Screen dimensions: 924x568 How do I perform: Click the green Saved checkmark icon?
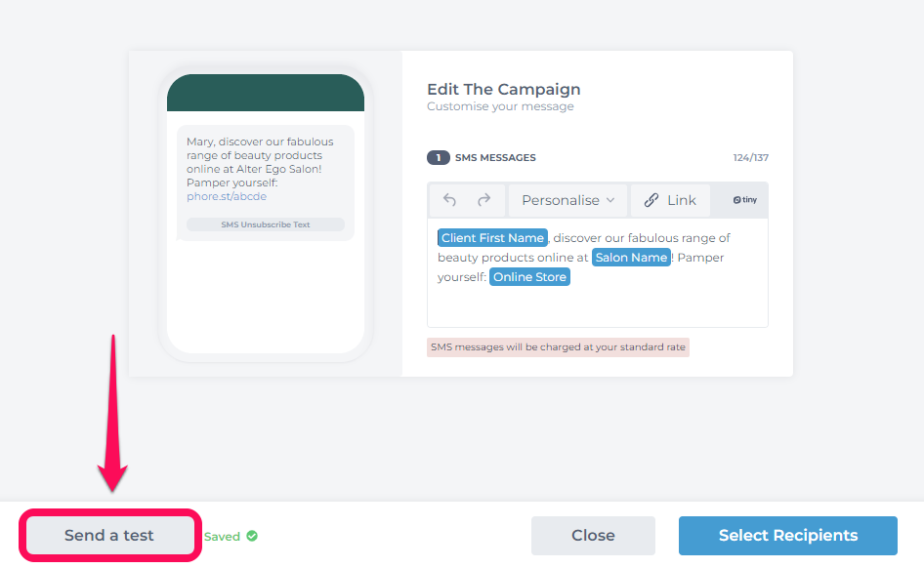click(252, 536)
